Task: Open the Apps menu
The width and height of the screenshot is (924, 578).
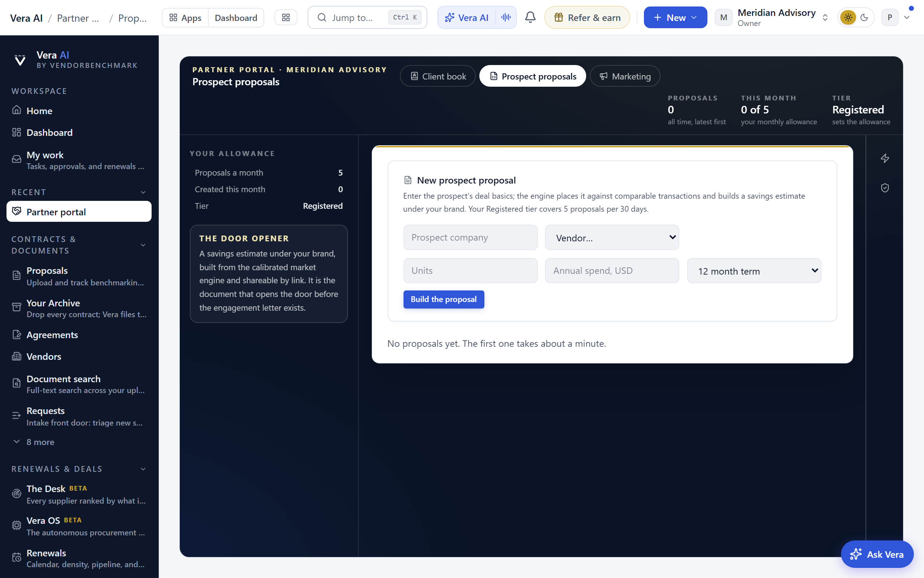Action: (x=185, y=18)
